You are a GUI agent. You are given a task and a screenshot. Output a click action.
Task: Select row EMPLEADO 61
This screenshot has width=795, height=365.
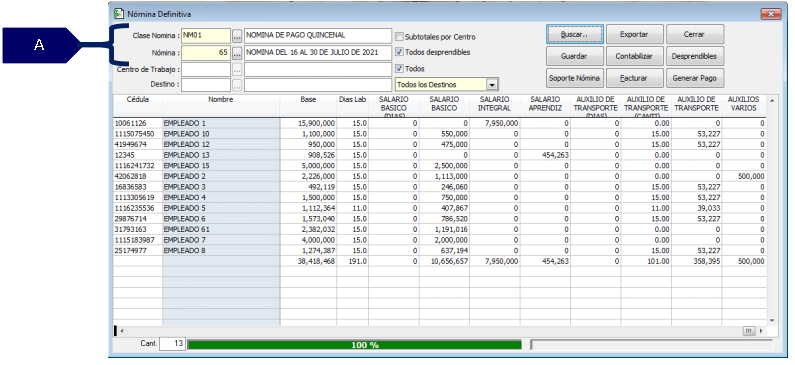439,230
